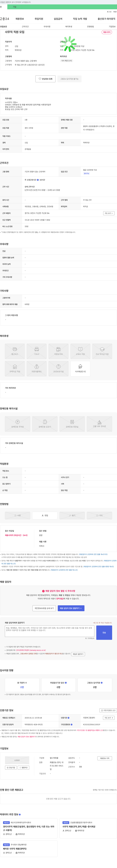Click the 고용24 logo

tap(4, 19)
